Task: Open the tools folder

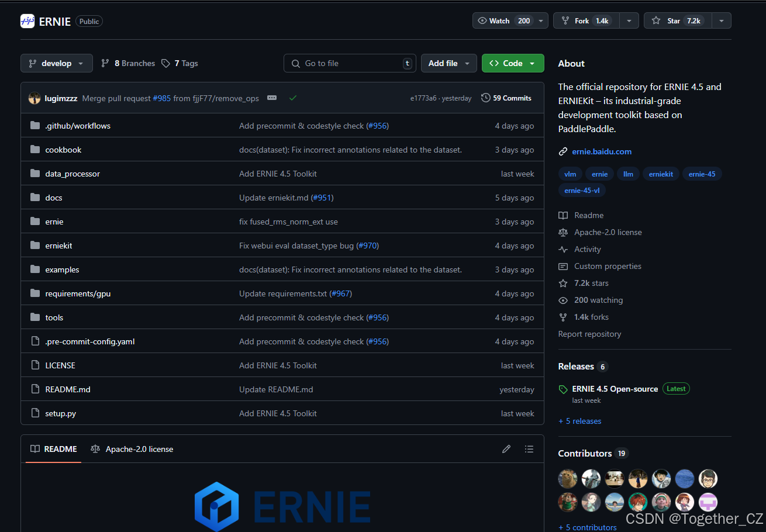Action: (54, 317)
